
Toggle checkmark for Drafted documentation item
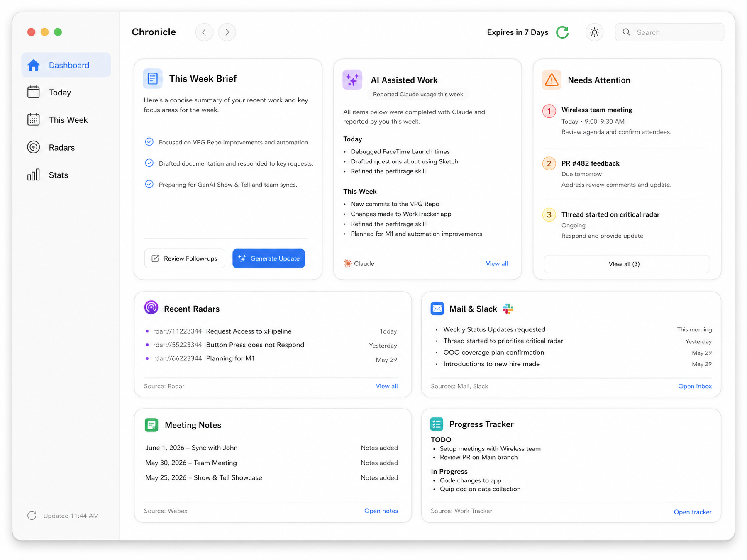pyautogui.click(x=149, y=163)
